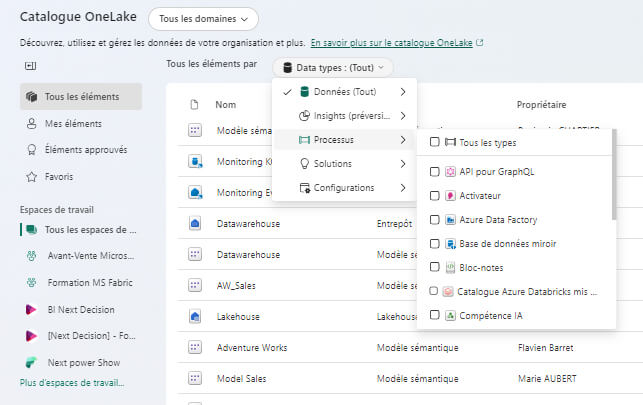
Task: Select the Processus menu entry
Action: click(x=344, y=140)
